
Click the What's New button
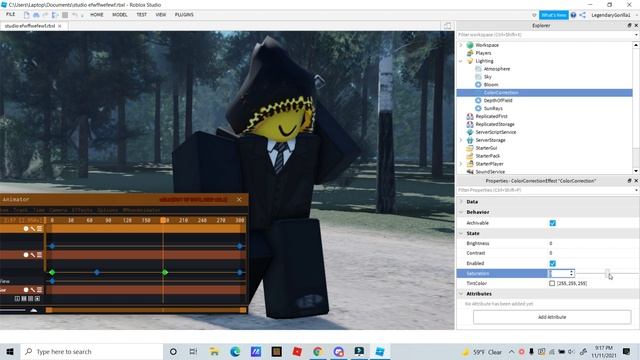tap(553, 15)
